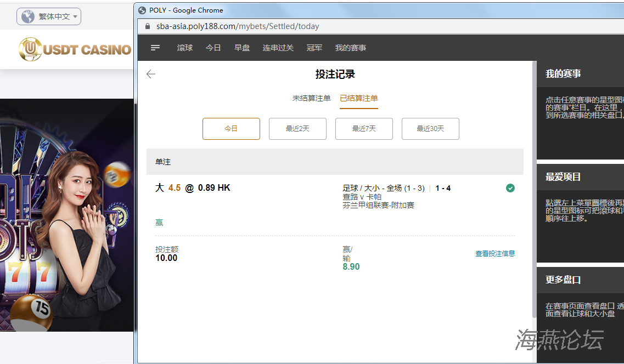Select the 最近7天 date filter
This screenshot has height=364, width=624.
point(364,129)
